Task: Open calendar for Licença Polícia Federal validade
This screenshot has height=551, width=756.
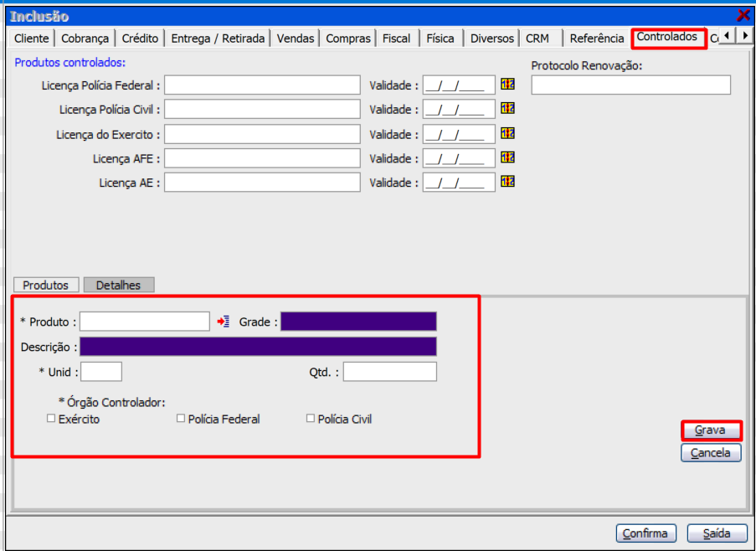Action: (507, 84)
